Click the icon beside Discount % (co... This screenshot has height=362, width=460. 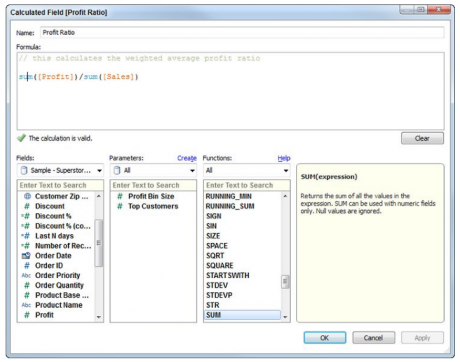(26, 226)
